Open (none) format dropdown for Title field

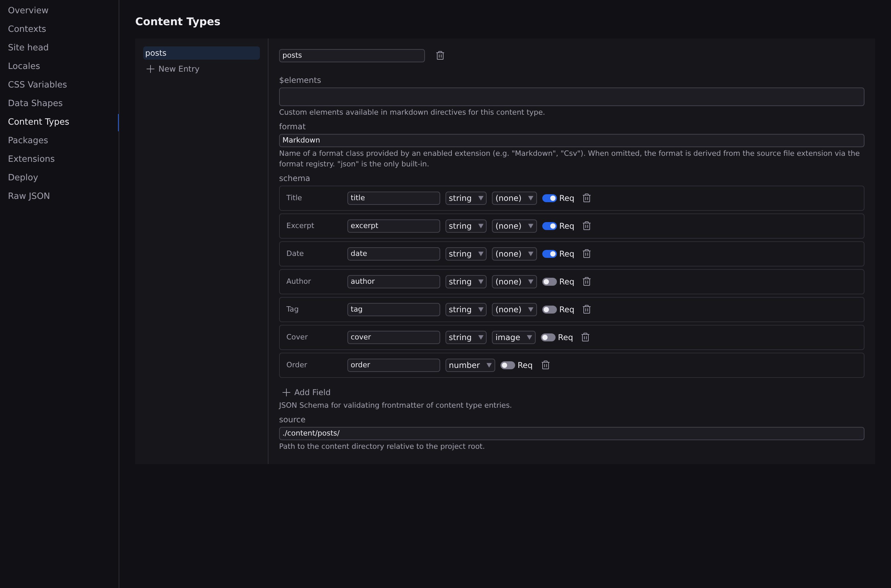pos(514,198)
